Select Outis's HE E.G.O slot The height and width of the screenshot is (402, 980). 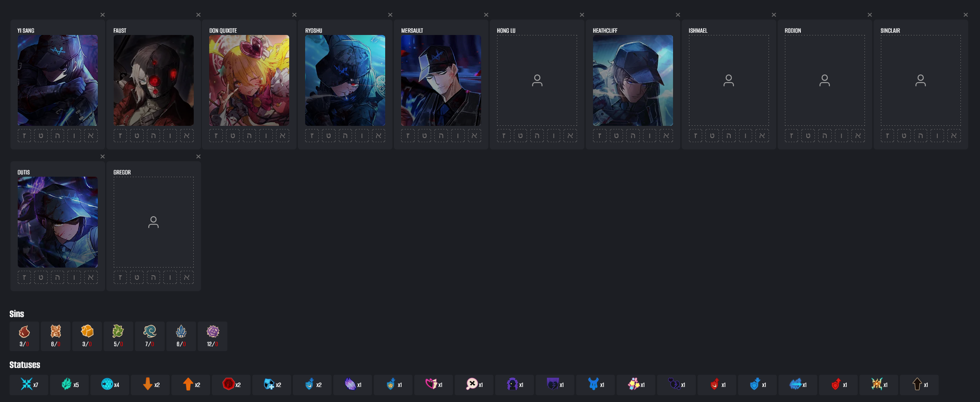[58, 278]
